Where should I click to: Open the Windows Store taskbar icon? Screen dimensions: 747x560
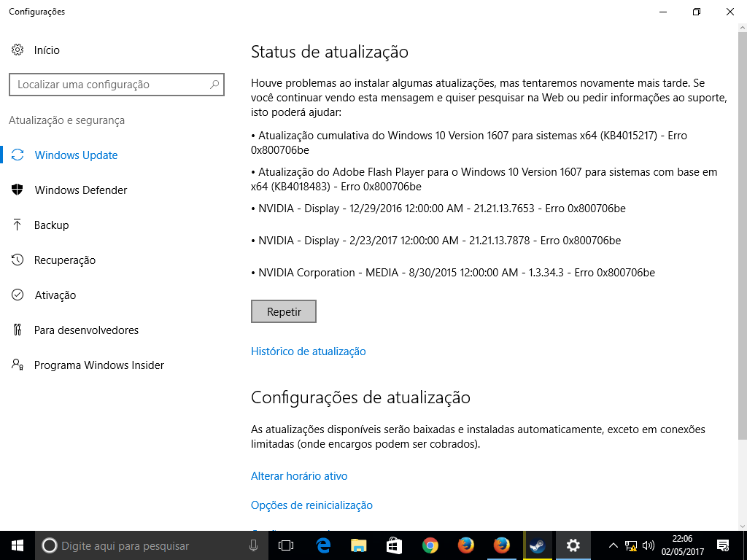(394, 545)
